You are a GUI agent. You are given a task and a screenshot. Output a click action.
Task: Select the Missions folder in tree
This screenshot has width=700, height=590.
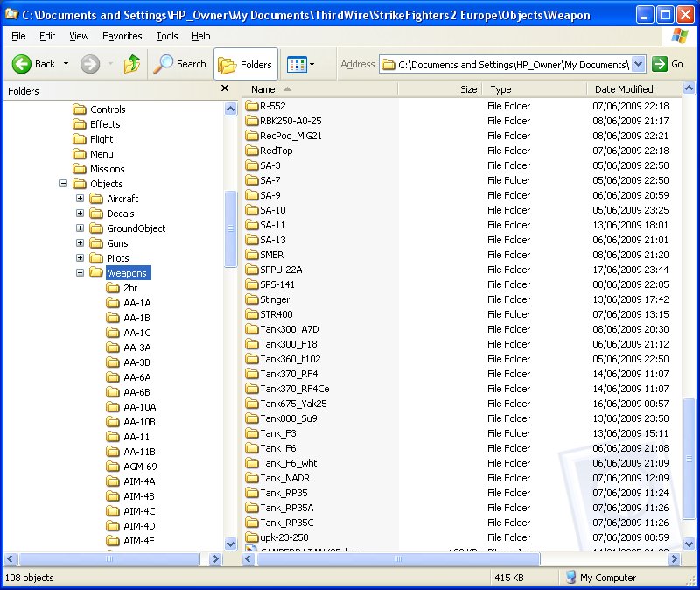107,169
